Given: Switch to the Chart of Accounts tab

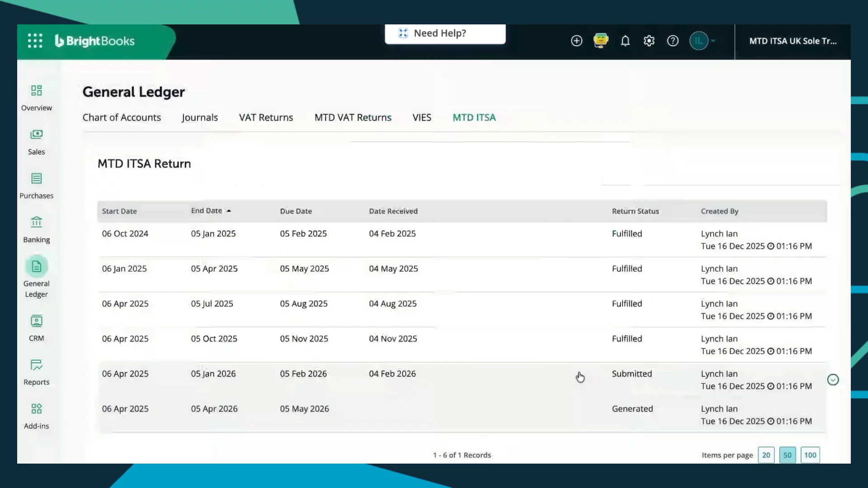Looking at the screenshot, I should pyautogui.click(x=122, y=117).
